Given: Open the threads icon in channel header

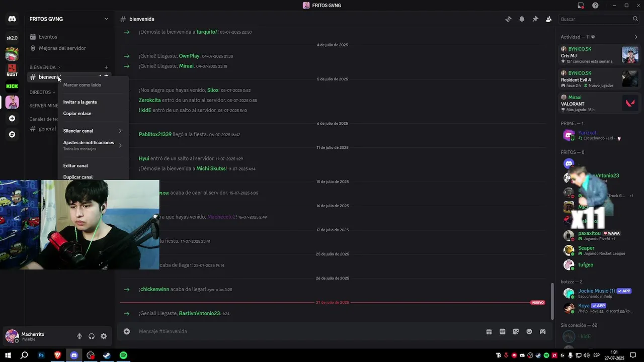Looking at the screenshot, I should 508,19.
